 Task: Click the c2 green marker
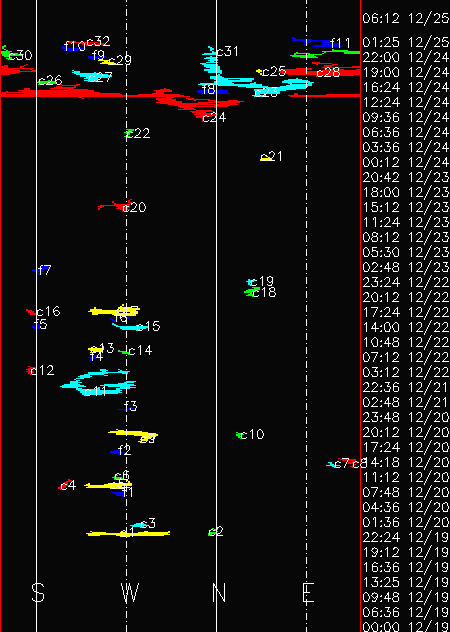point(213,532)
